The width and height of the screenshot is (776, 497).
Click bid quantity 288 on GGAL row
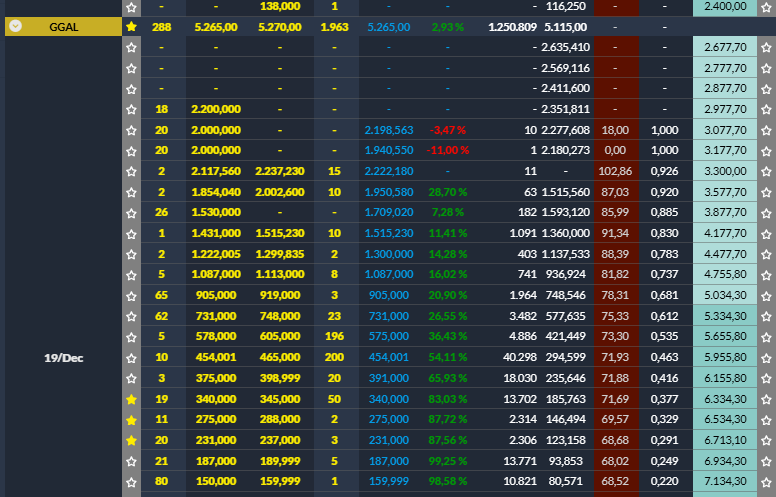pyautogui.click(x=161, y=27)
